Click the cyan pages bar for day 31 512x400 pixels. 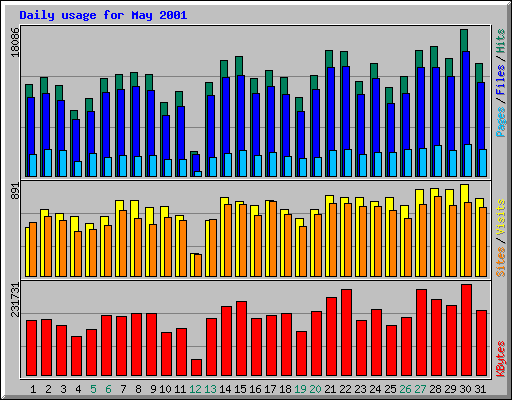click(x=483, y=163)
